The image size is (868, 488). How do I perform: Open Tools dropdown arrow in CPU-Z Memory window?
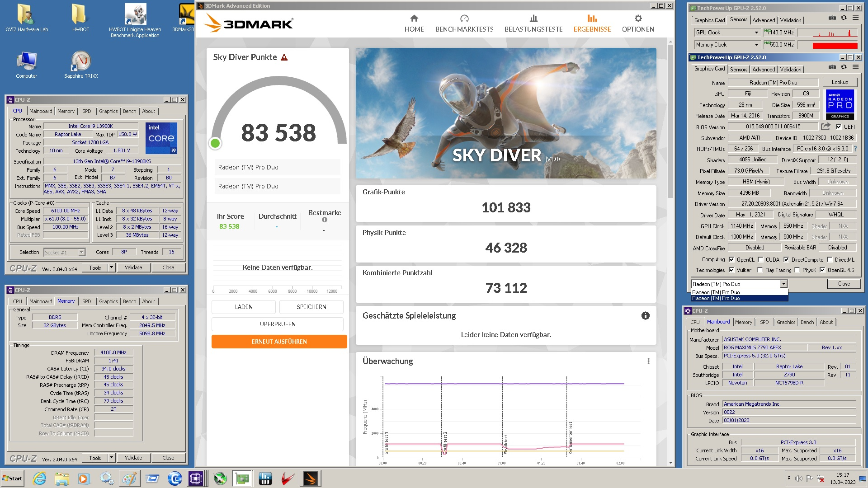(111, 458)
